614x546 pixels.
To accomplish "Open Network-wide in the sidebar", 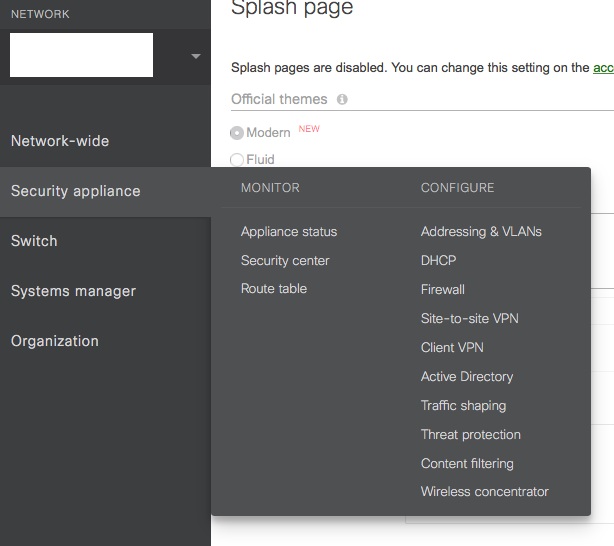I will point(60,141).
